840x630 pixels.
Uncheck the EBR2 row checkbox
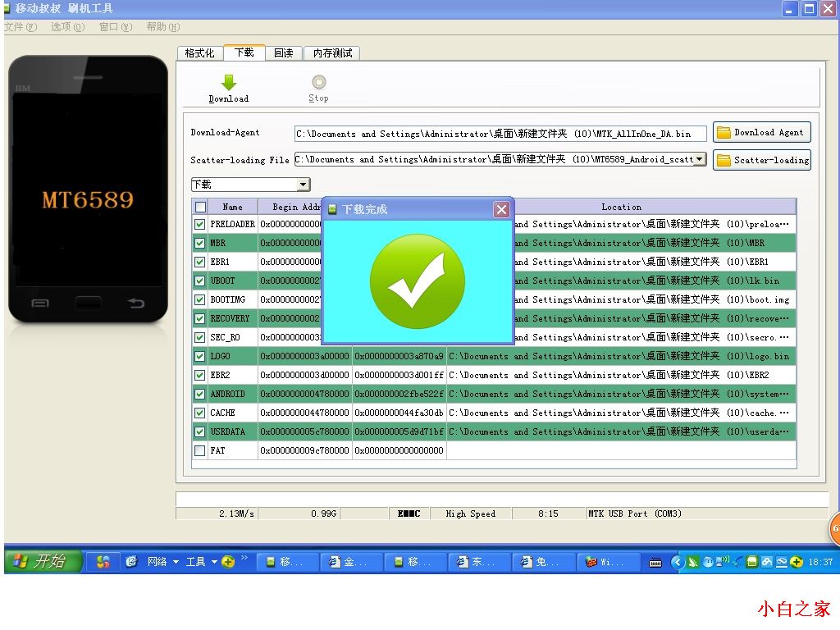tap(200, 375)
